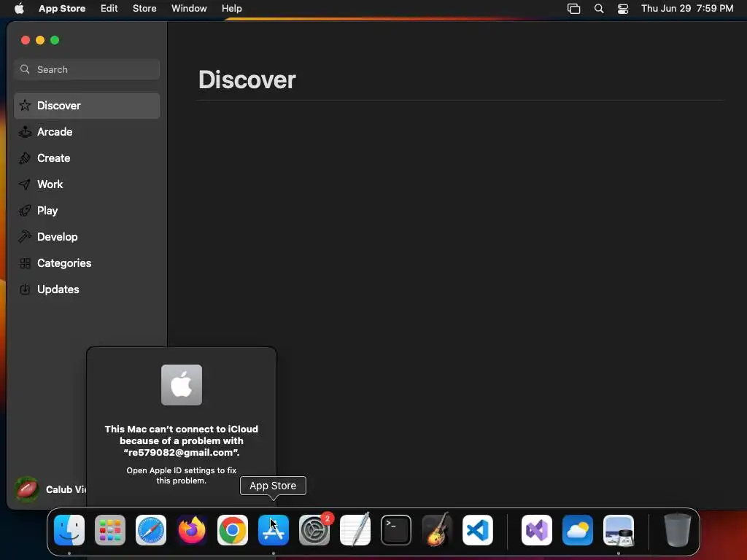Click the Work paper plane icon
747x560 pixels.
pos(25,184)
